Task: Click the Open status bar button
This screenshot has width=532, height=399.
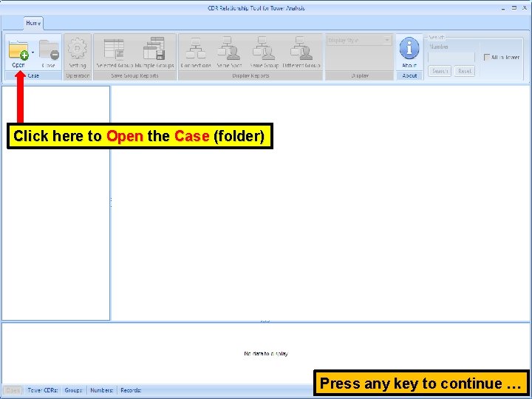Action: tap(13, 391)
